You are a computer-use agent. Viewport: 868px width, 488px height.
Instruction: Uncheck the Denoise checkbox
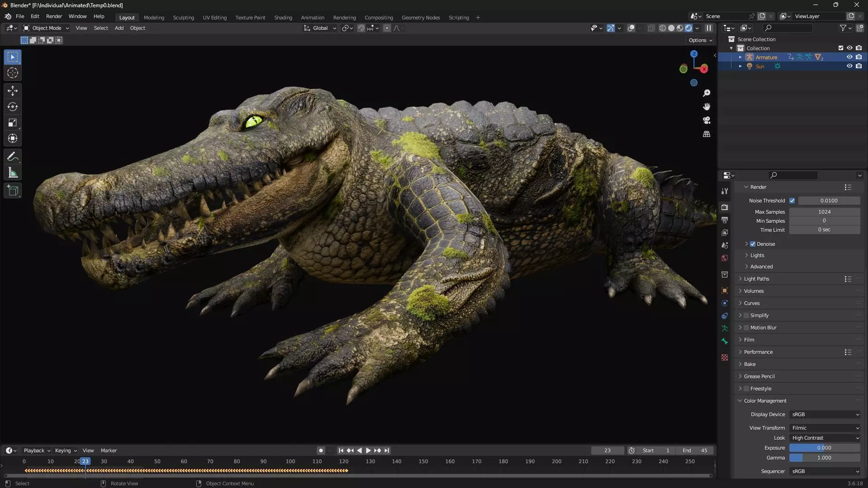753,244
